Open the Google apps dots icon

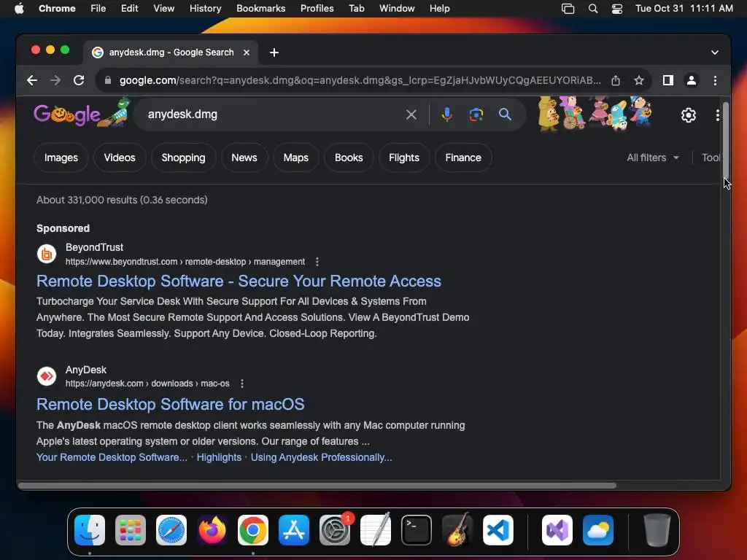(718, 114)
